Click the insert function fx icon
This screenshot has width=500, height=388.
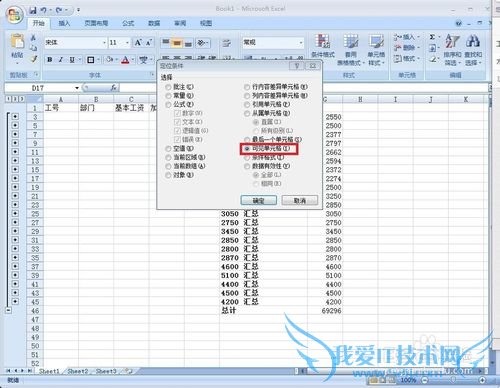pos(113,88)
